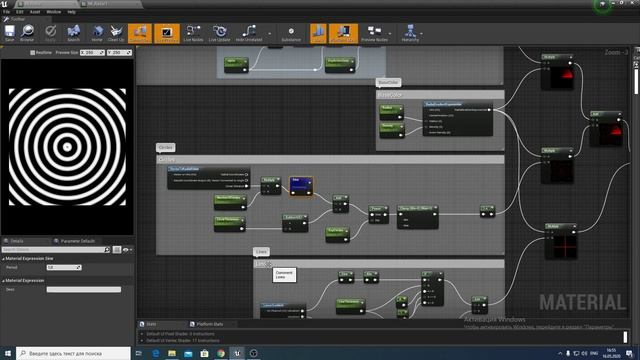Click the Multiply node red cross preview
Image resolution: width=640 pixels, height=360 pixels.
coord(565,246)
